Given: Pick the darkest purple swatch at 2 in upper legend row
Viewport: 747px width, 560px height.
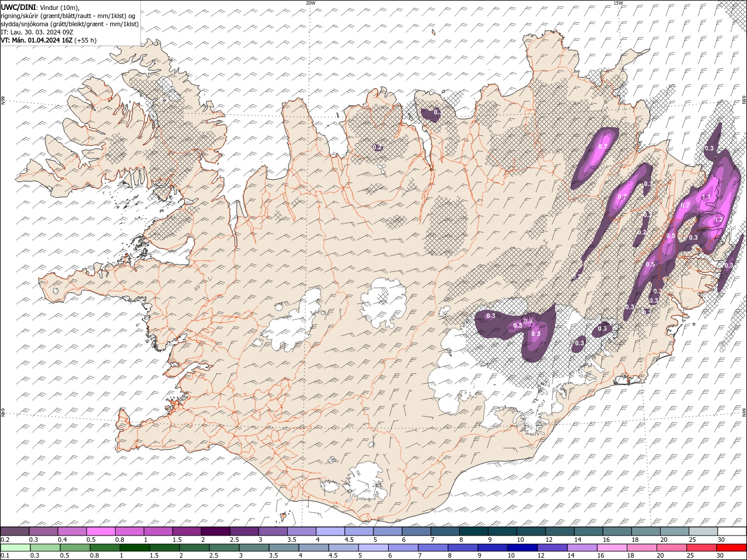Looking at the screenshot, I should coord(215,531).
